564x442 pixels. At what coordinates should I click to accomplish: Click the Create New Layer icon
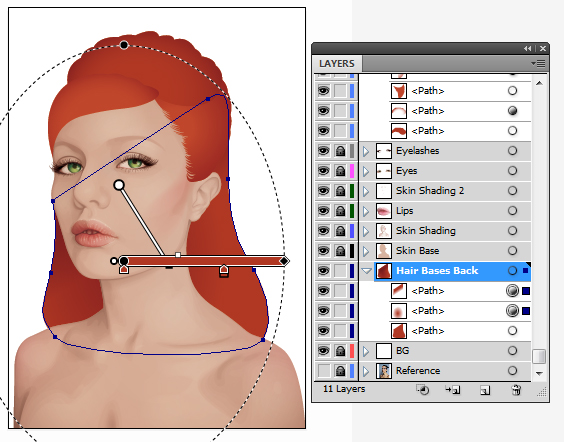pyautogui.click(x=485, y=390)
